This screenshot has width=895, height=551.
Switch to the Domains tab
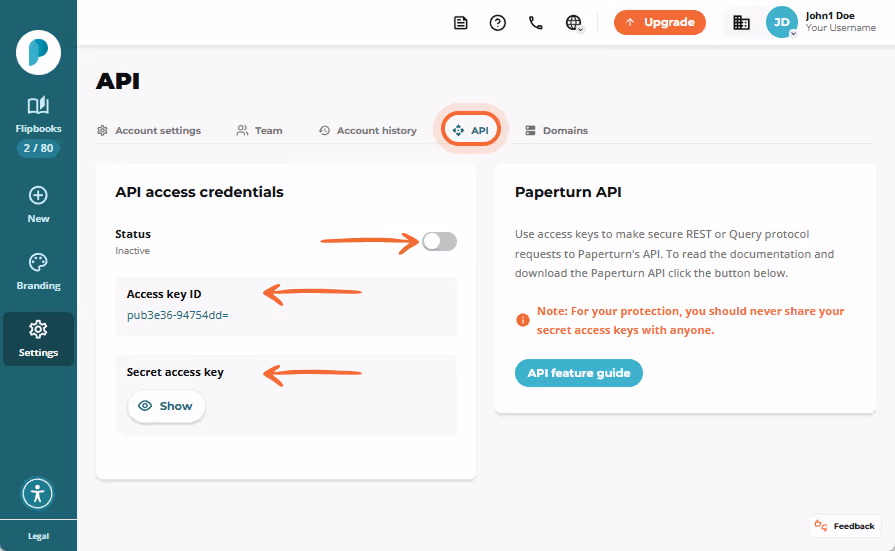click(x=557, y=131)
